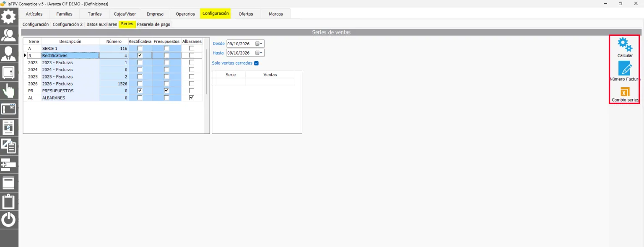Screen dimensions: 644x247
Task: Open the Pasarela de pago subtab
Action: click(153, 24)
